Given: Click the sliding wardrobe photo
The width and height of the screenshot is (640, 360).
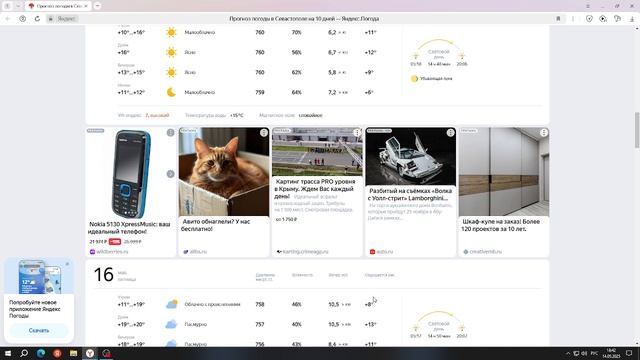Looking at the screenshot, I should (x=504, y=172).
